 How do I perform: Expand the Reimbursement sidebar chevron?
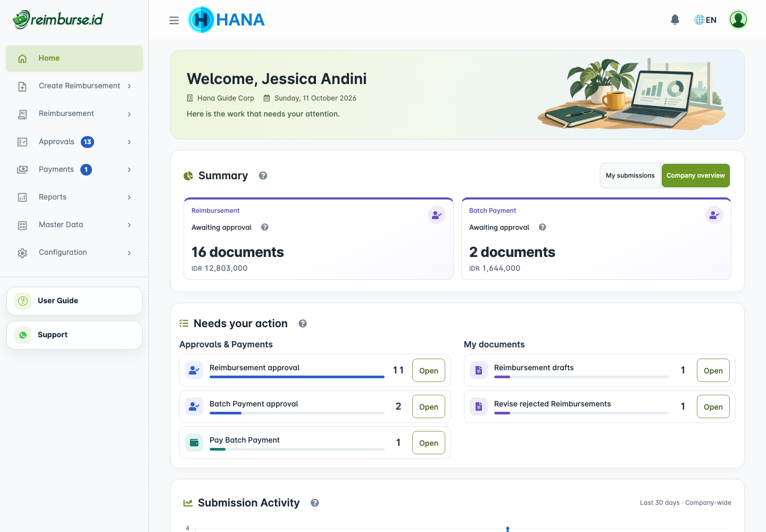point(129,114)
